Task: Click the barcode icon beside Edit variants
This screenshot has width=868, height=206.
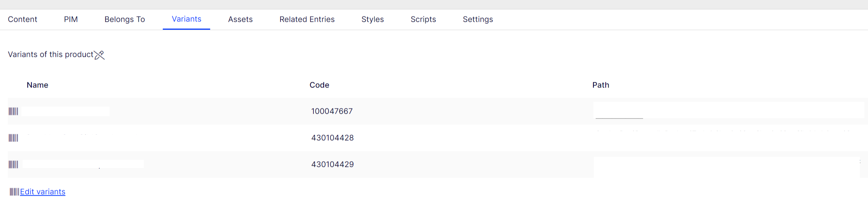Action: pos(14,192)
